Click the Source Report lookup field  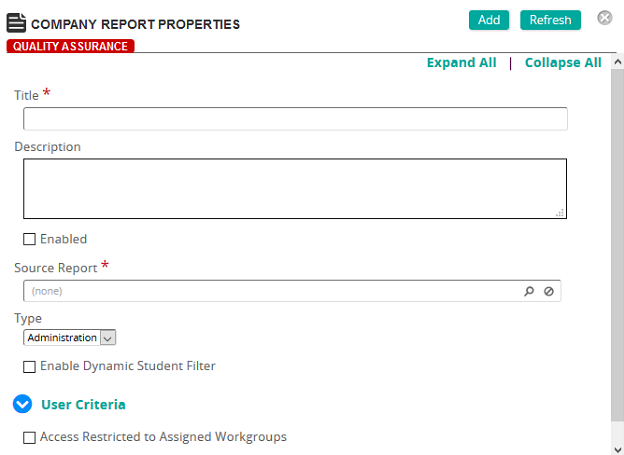click(x=292, y=291)
